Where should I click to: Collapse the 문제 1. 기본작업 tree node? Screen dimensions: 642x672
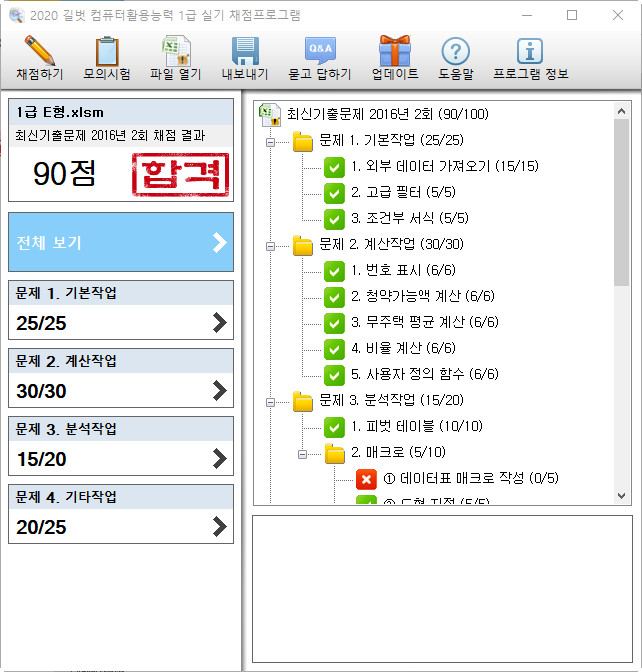point(269,141)
